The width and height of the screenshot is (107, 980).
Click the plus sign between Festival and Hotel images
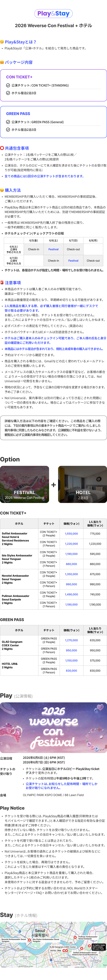tap(53, 485)
